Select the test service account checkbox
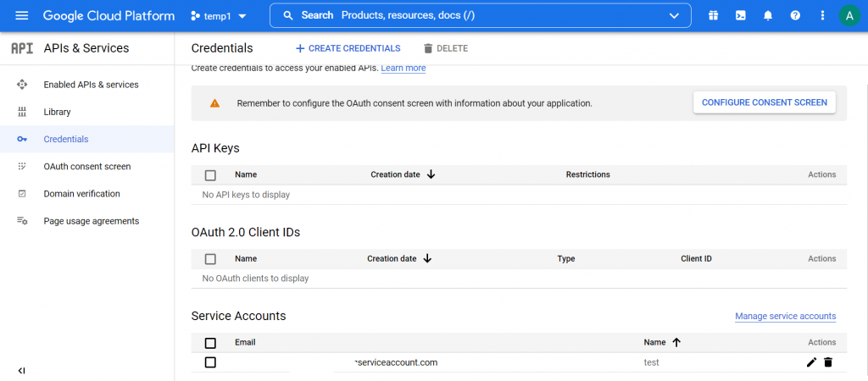This screenshot has width=868, height=381. [x=210, y=362]
